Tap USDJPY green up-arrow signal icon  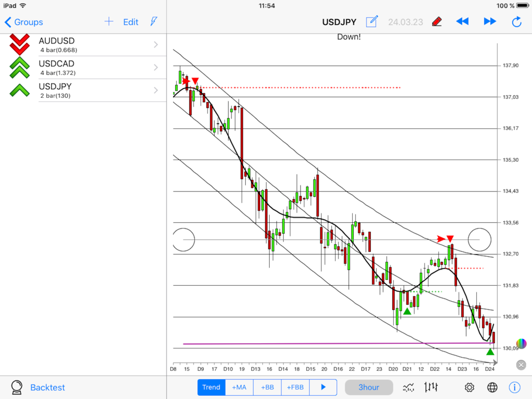tap(20, 90)
